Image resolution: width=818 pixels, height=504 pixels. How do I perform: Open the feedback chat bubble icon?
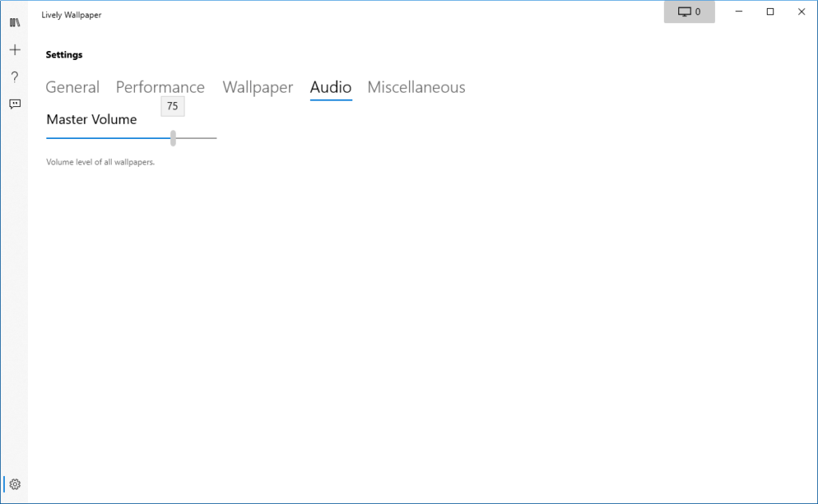tap(14, 104)
